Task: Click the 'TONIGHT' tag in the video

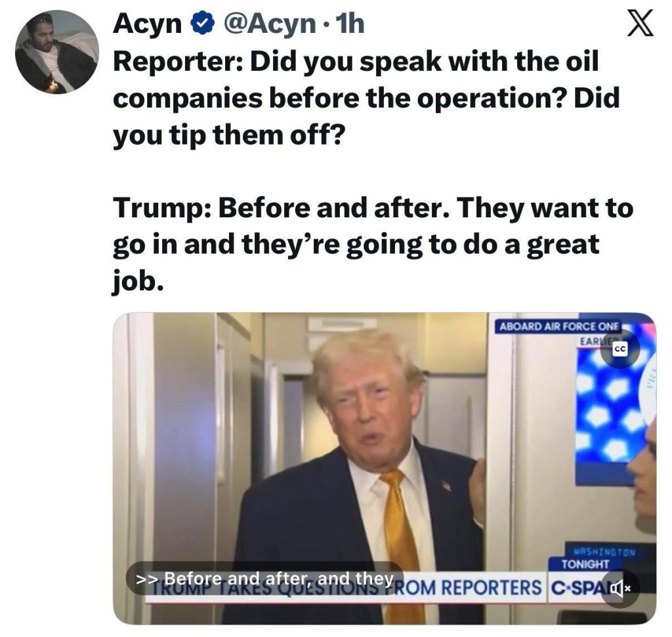Action: tap(585, 564)
